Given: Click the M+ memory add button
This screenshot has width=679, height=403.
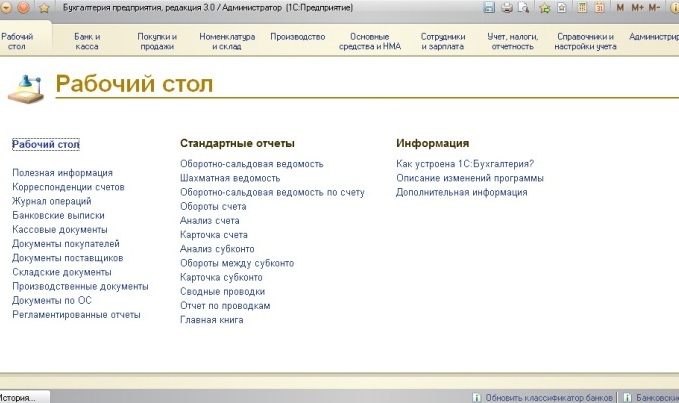Looking at the screenshot, I should coord(637,7).
